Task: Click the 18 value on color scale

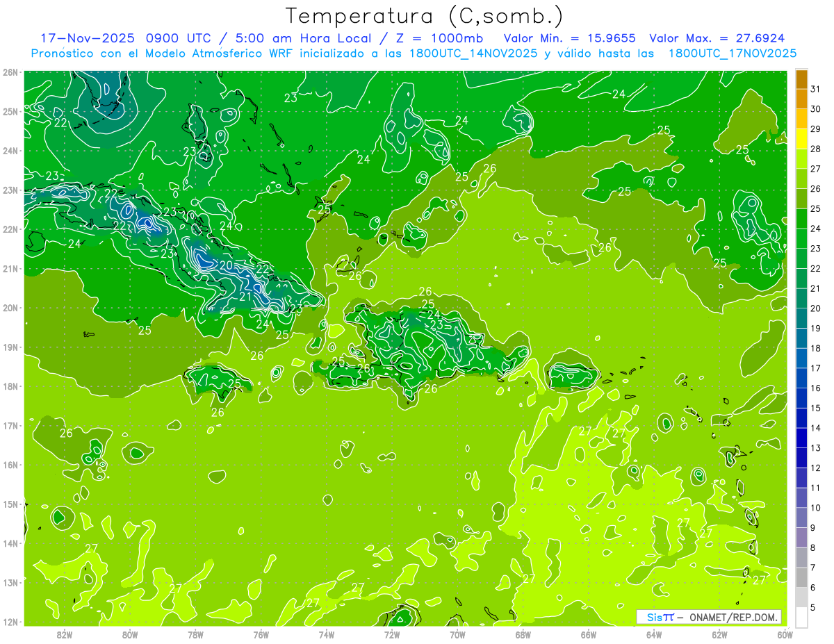Action: coord(815,348)
